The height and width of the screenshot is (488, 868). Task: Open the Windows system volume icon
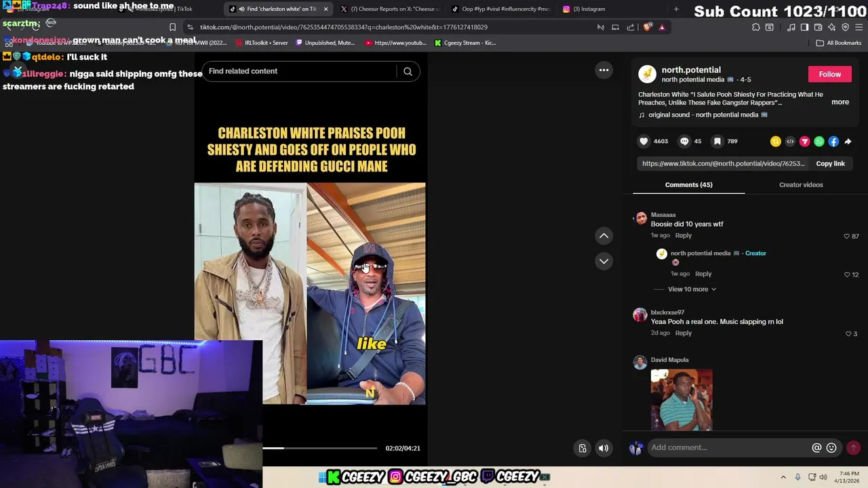(x=824, y=477)
